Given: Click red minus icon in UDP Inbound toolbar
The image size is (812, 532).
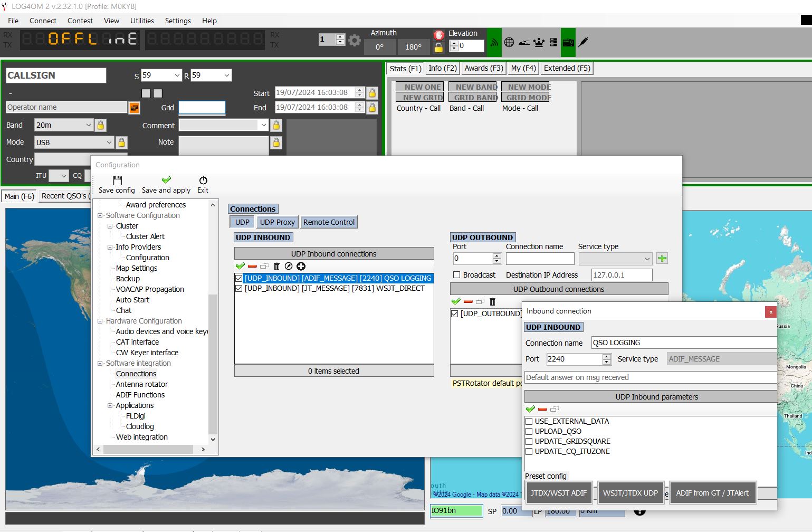Looking at the screenshot, I should pyautogui.click(x=252, y=267).
